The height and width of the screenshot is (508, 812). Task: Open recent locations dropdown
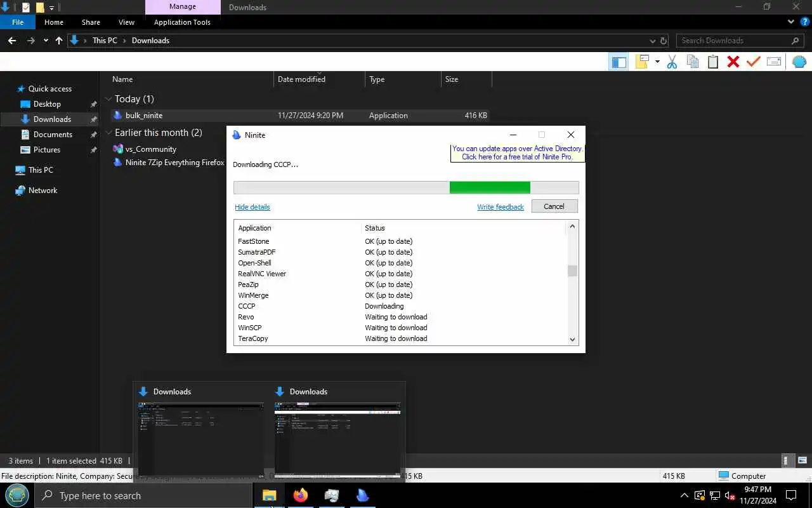(46, 41)
